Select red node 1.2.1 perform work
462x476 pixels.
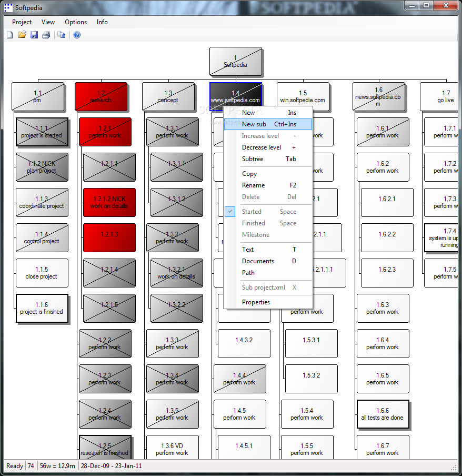tap(105, 132)
